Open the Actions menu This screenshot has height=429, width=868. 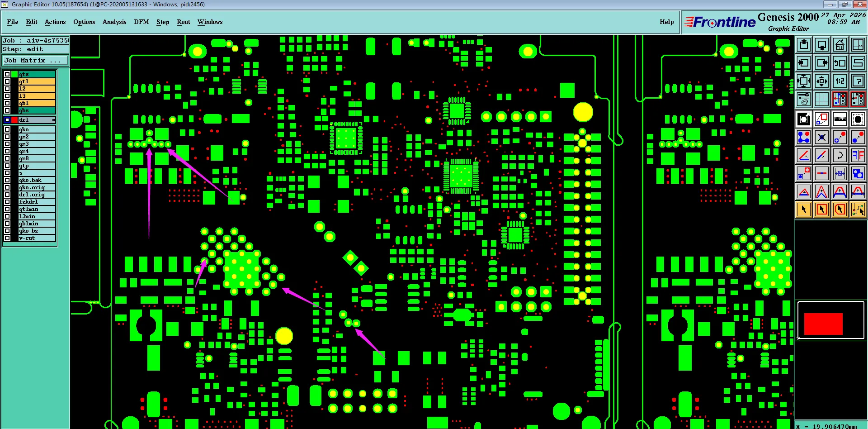click(x=55, y=22)
